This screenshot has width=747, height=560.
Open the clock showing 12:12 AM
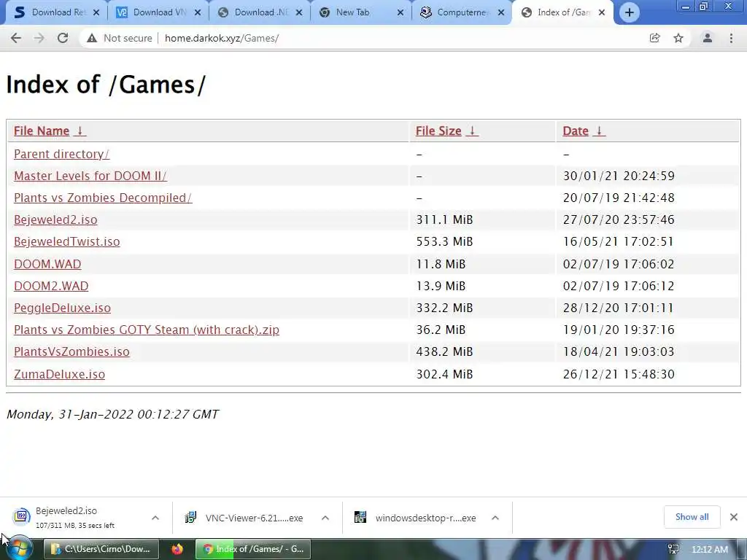coord(710,550)
